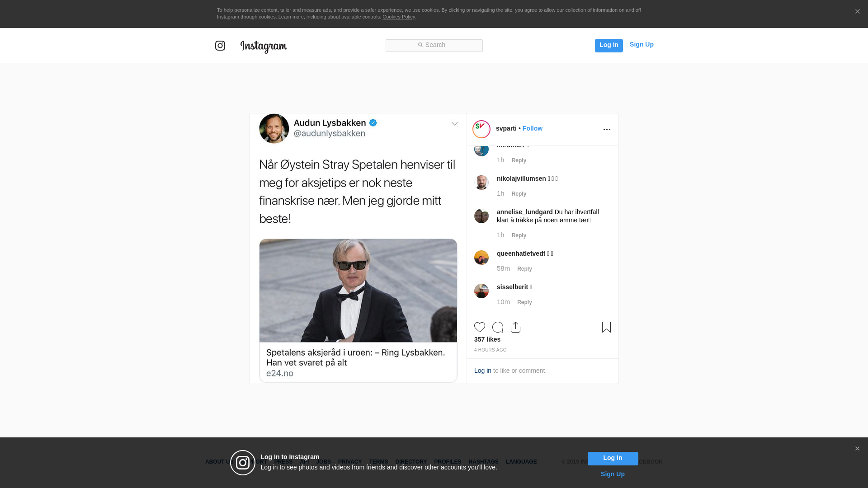The image size is (868, 488).
Task: Click the share post icon
Action: pyautogui.click(x=516, y=327)
